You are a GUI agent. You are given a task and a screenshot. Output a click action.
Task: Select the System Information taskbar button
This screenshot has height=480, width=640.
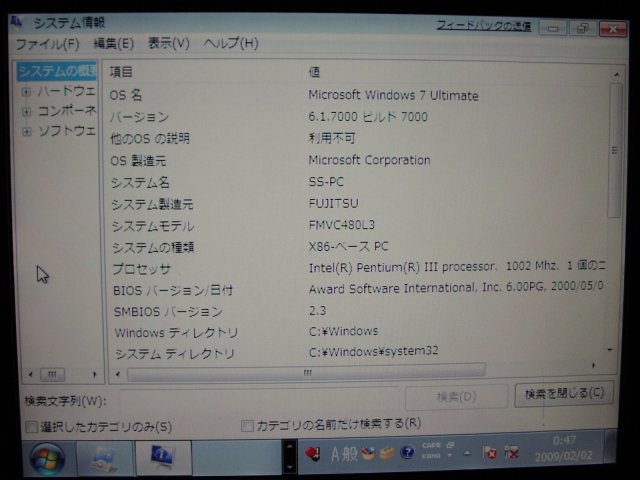tap(162, 458)
